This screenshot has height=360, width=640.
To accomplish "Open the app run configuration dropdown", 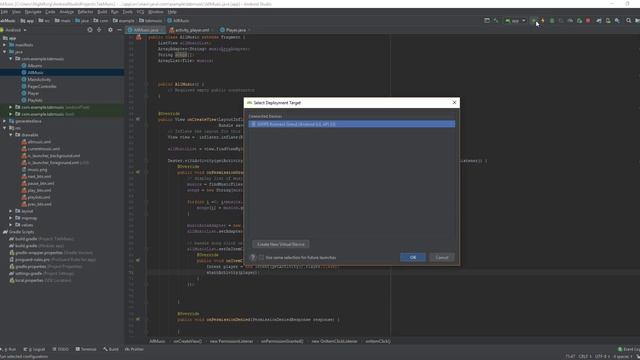I will point(516,20).
